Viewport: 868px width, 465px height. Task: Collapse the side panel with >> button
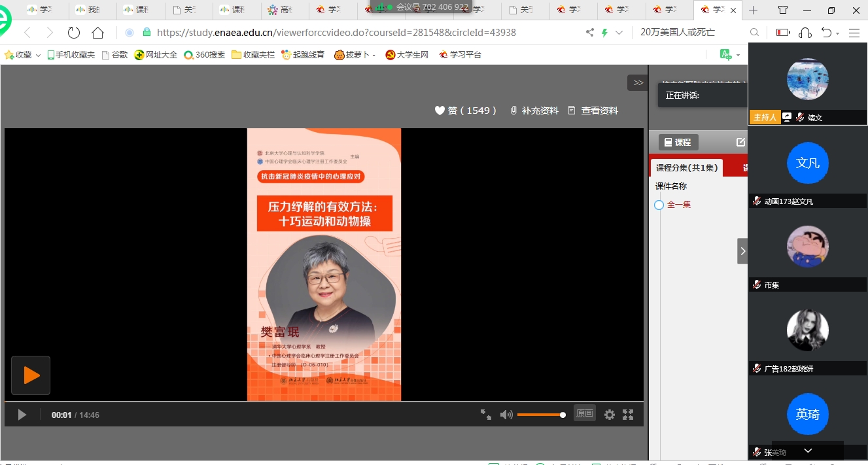pyautogui.click(x=638, y=83)
